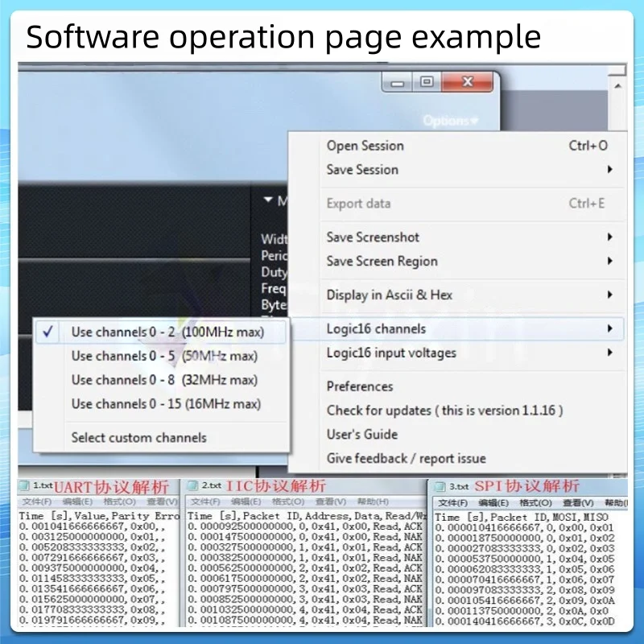Open 文件(F) menu in 1.txt window
The width and height of the screenshot is (644, 644).
click(37, 502)
